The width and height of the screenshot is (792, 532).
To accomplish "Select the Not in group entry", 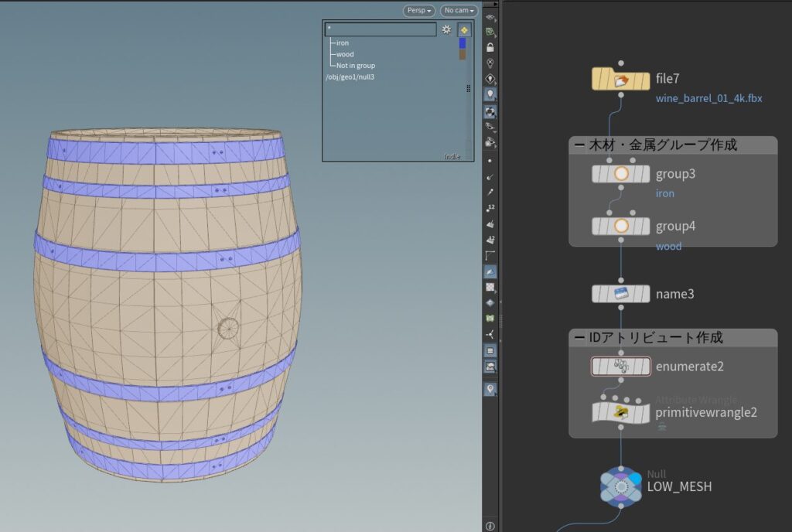I will [x=355, y=66].
